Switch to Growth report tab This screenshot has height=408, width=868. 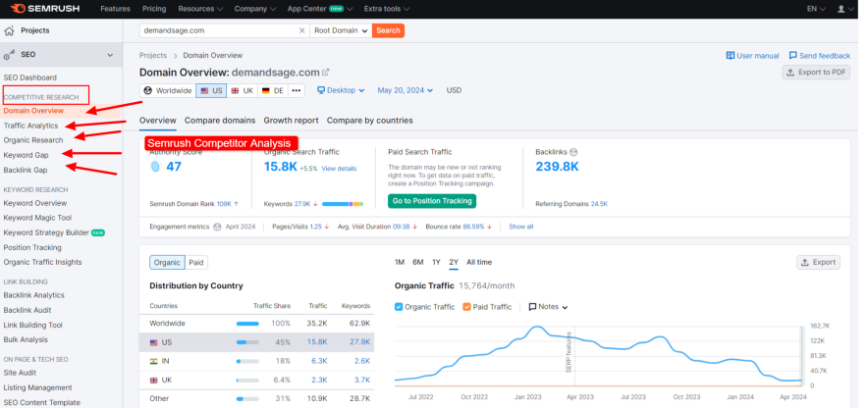[x=292, y=121]
